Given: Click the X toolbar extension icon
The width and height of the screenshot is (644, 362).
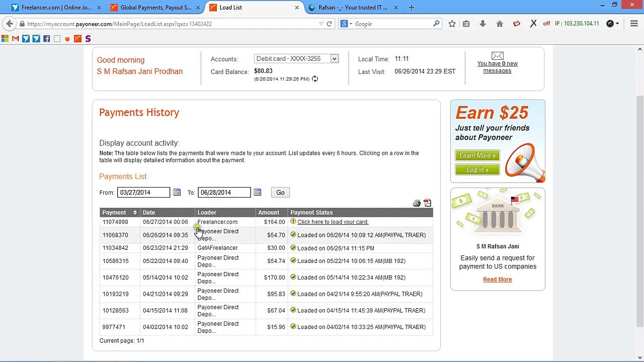Looking at the screenshot, I should pos(533,24).
